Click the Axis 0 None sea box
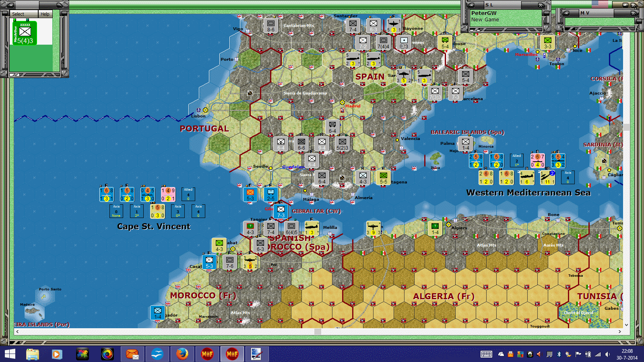 [x=116, y=211]
